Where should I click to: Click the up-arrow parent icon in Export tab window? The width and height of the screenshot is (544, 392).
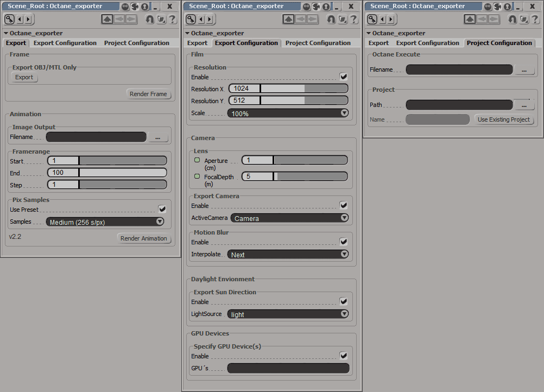(x=107, y=19)
